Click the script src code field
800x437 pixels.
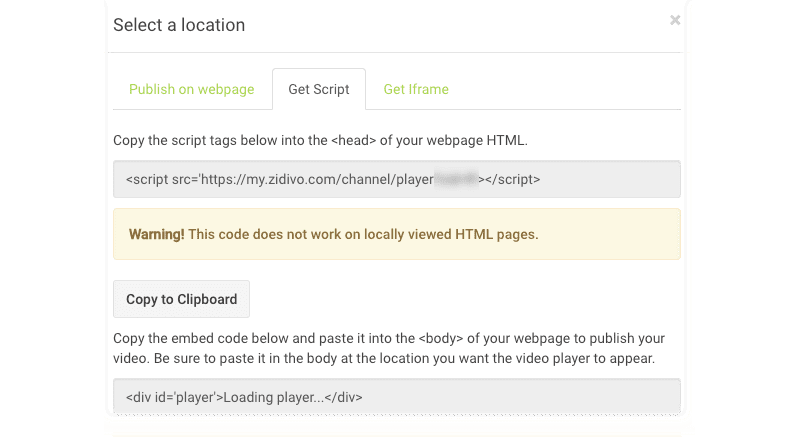(x=396, y=180)
